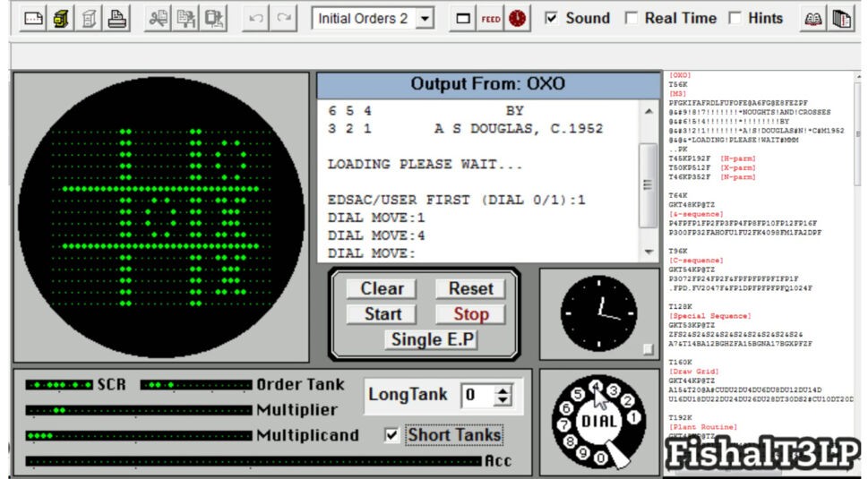The height and width of the screenshot is (479, 868).
Task: Dial digit 1 on the rotary dial
Action: (634, 417)
